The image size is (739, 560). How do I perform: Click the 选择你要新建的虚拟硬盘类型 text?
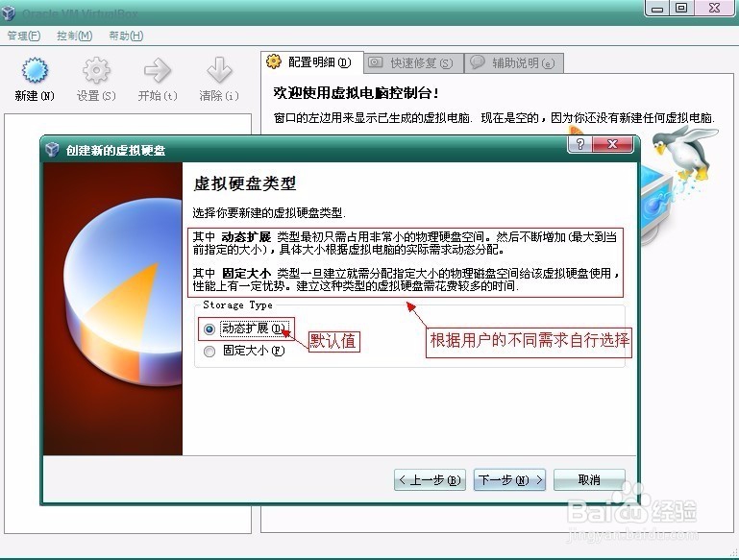click(x=269, y=213)
